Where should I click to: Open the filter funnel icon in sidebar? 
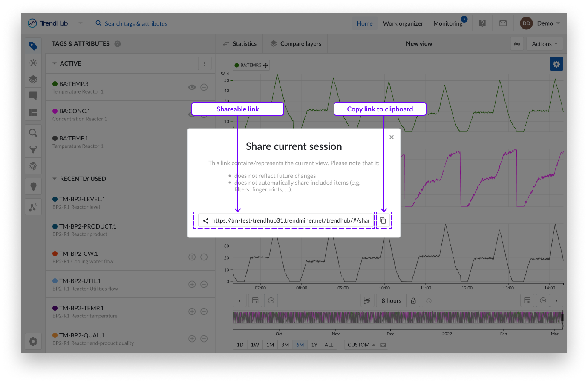[x=33, y=150]
